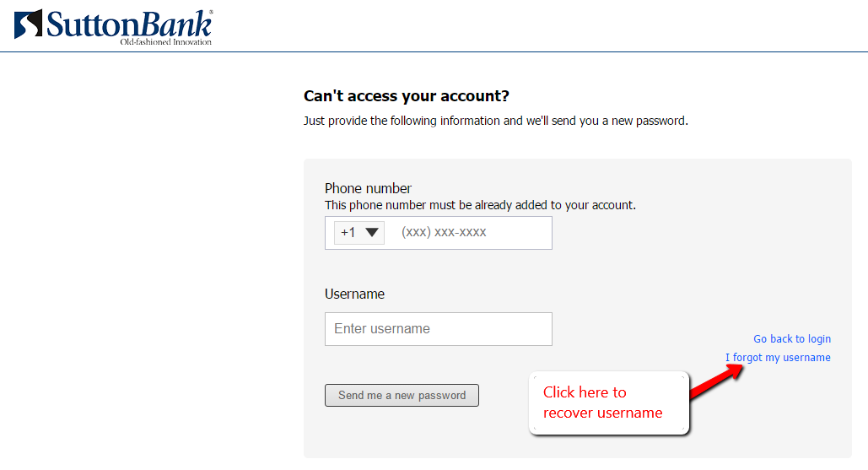Click the Send me a new password button
The image size is (868, 470).
pyautogui.click(x=402, y=395)
